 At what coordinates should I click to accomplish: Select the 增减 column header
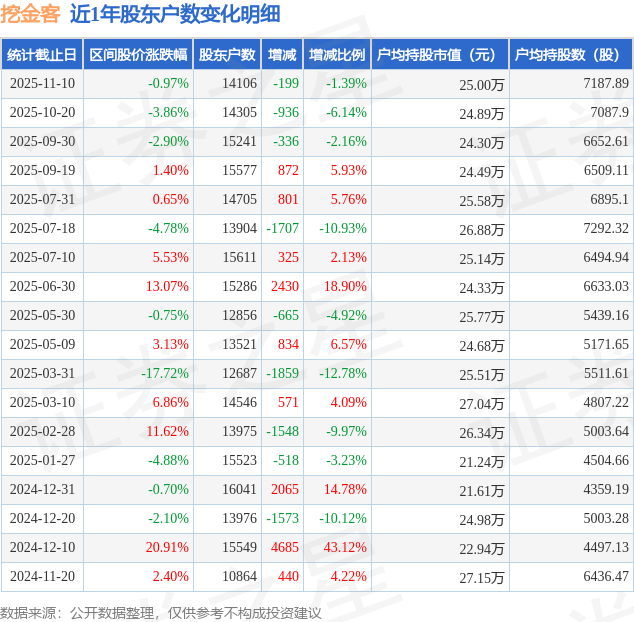tap(282, 55)
